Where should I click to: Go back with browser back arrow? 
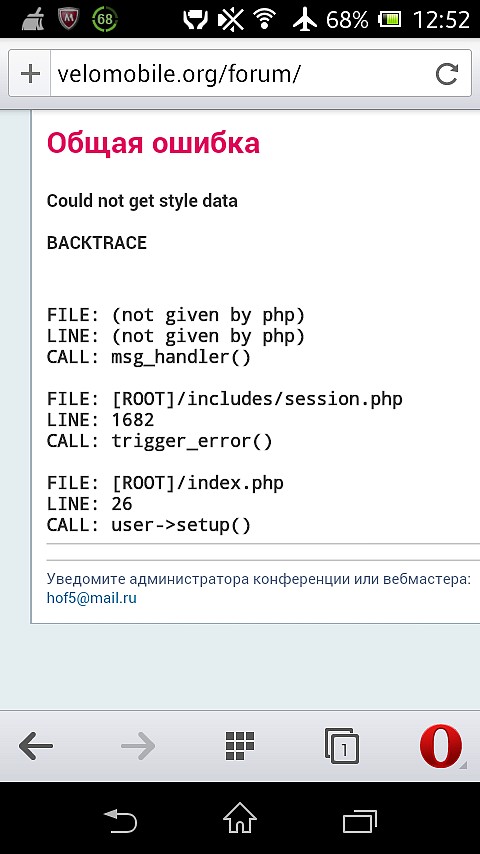point(36,746)
